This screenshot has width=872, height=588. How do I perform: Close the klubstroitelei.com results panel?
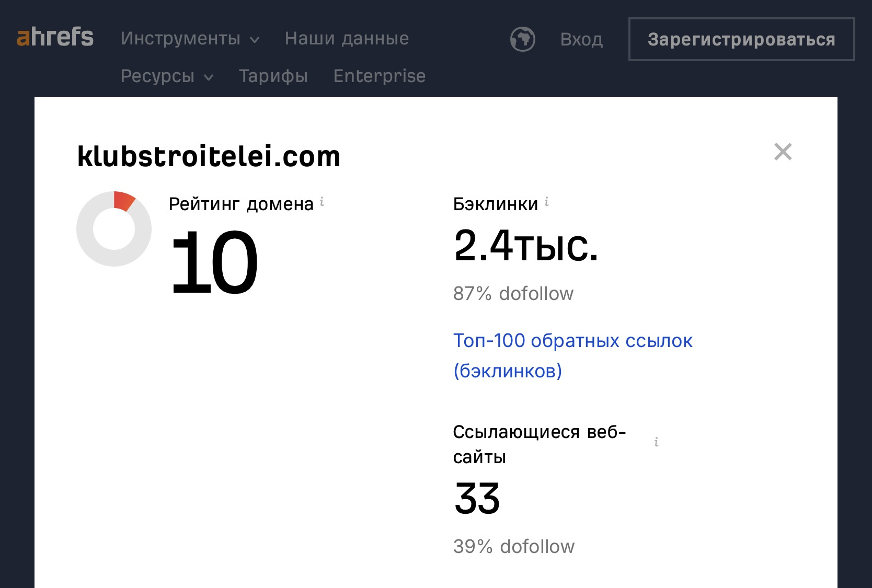[x=783, y=152]
